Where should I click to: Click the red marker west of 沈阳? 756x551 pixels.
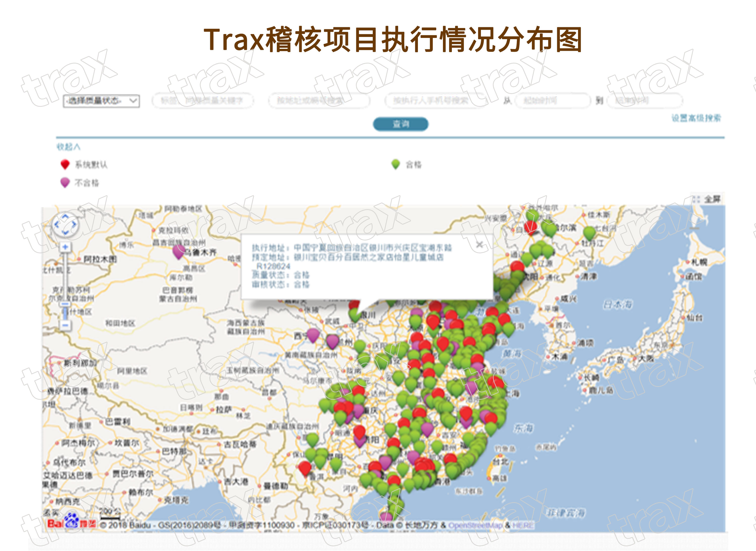coord(517,267)
